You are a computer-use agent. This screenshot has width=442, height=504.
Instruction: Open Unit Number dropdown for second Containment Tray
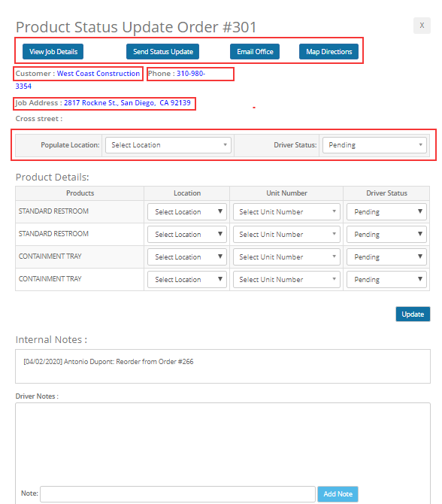(x=286, y=279)
